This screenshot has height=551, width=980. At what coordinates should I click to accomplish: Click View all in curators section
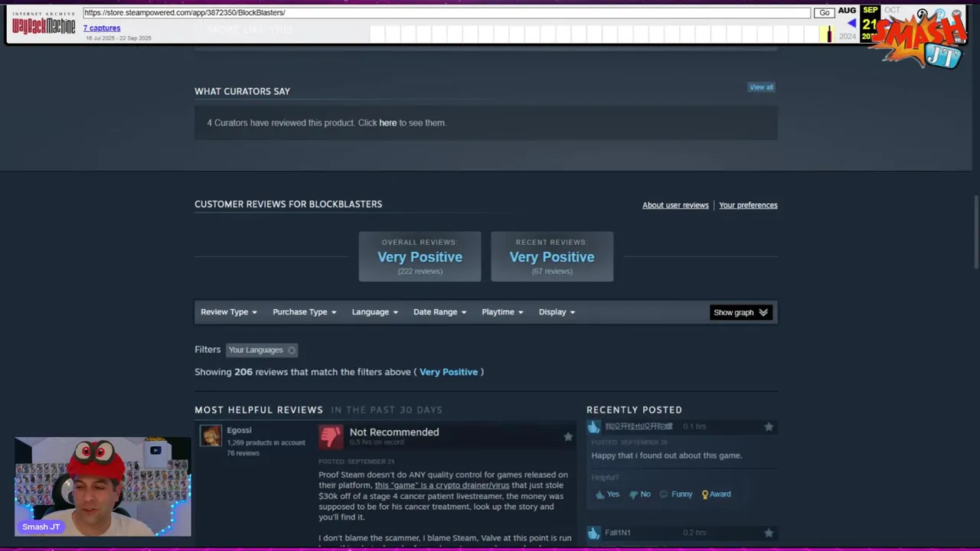coord(761,87)
